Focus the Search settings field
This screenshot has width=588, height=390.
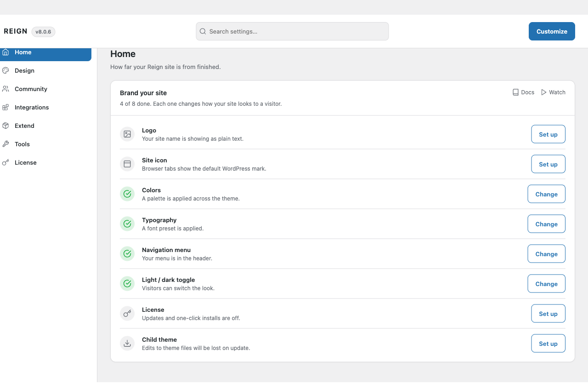click(x=292, y=31)
